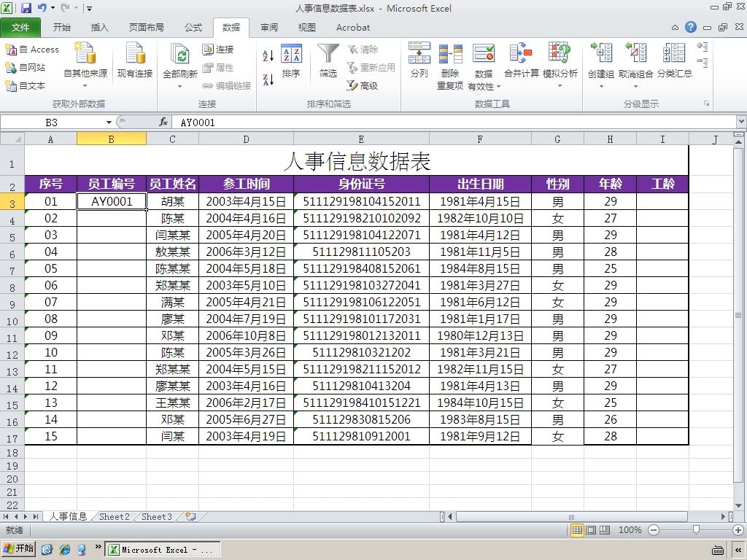Click the Group (创建组) icon
This screenshot has width=747, height=560.
tap(601, 53)
